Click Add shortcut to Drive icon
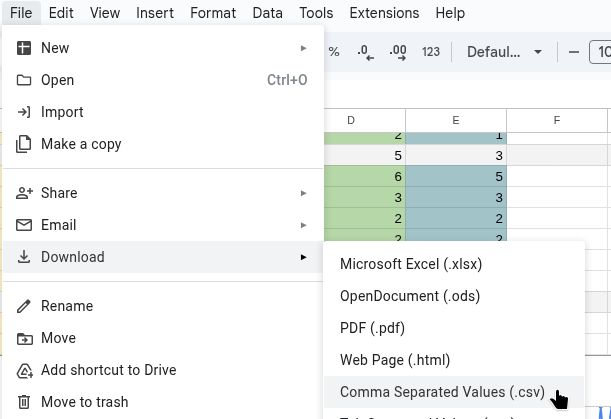The height and width of the screenshot is (419, 611). (24, 370)
